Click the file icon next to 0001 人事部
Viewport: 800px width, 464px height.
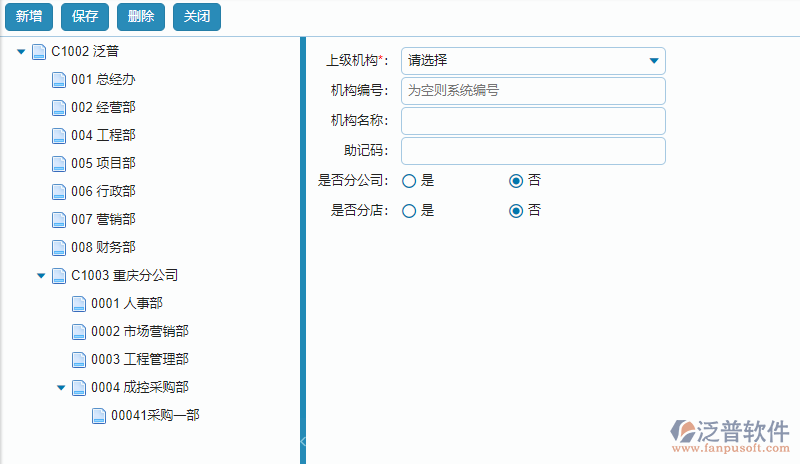pos(79,303)
